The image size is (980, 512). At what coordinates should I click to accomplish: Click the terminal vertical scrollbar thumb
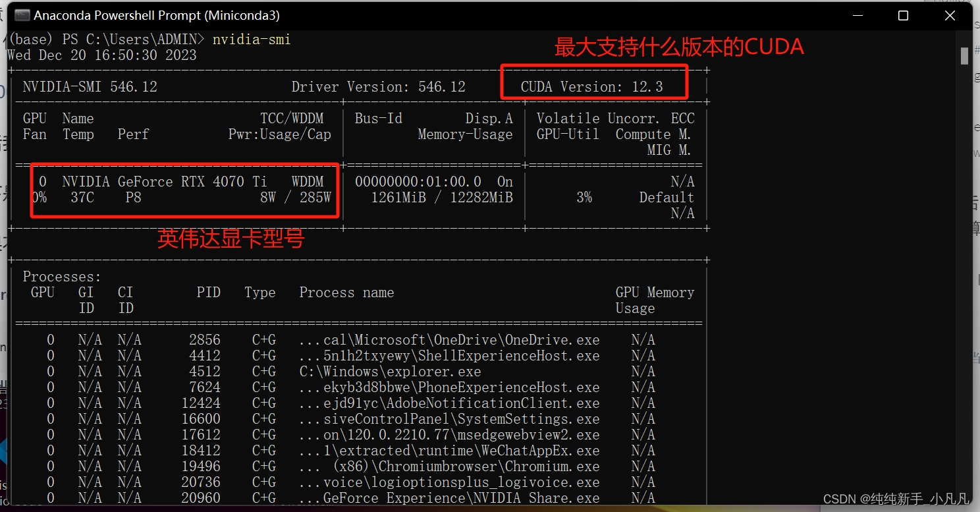[x=964, y=55]
